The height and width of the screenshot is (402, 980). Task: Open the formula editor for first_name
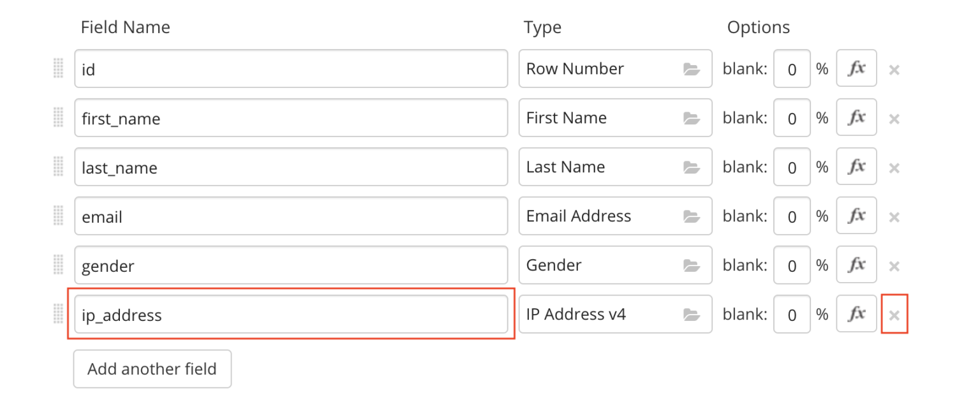tap(856, 117)
